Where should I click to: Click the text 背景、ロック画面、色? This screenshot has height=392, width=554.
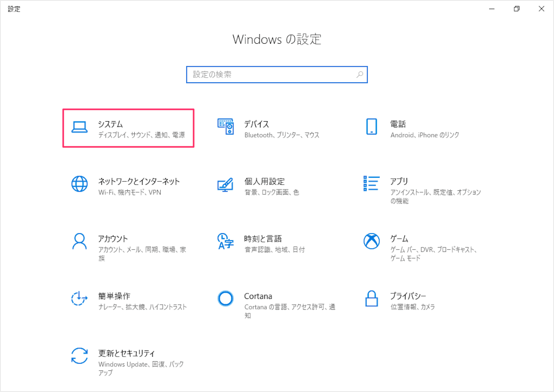(272, 192)
